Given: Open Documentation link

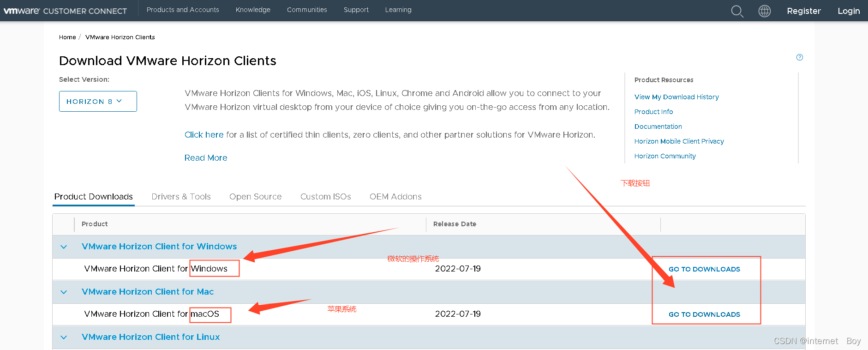Looking at the screenshot, I should [658, 127].
